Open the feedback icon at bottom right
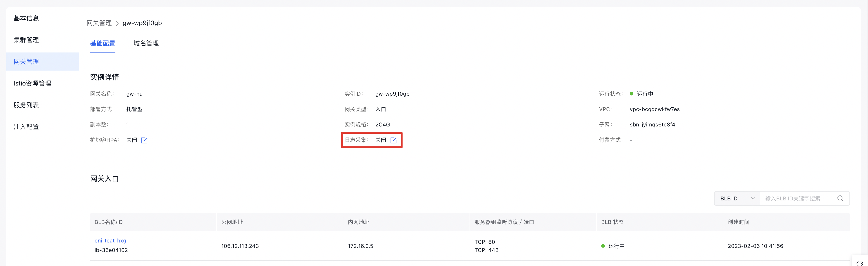868x266 pixels. pos(860,263)
